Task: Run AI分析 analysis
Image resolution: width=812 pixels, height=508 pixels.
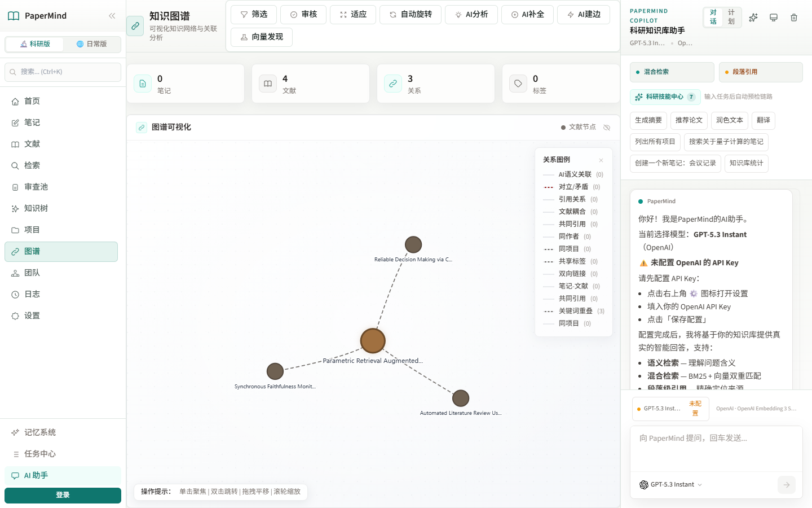Action: click(471, 14)
